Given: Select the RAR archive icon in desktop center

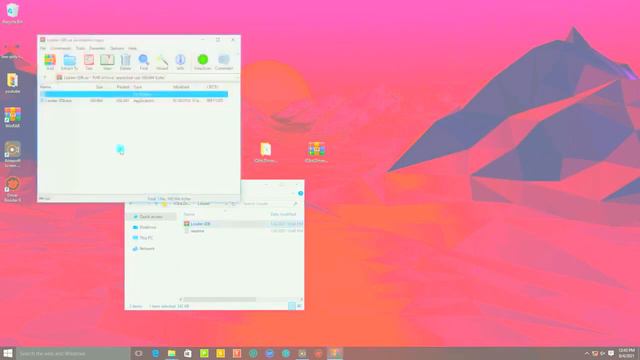Looking at the screenshot, I should (316, 153).
